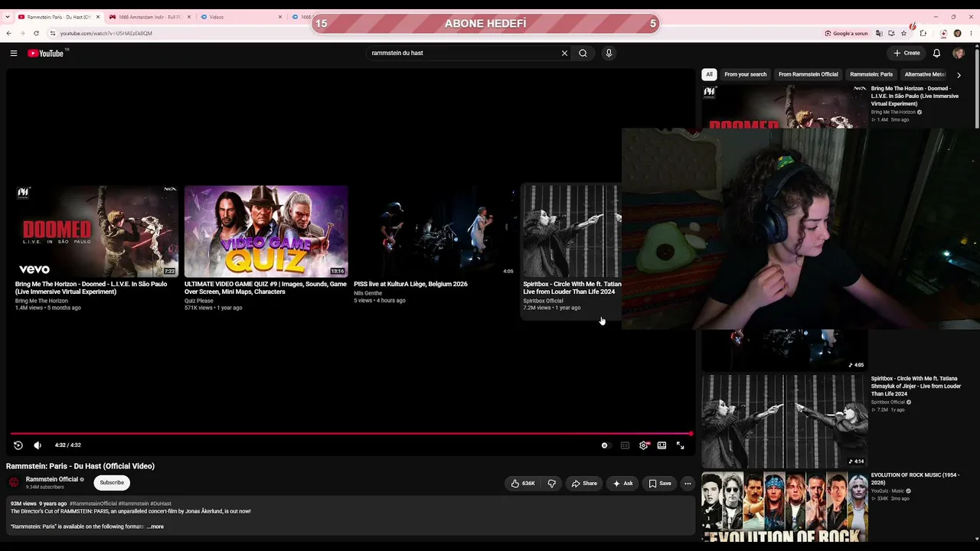Open the Chrome profile avatar
This screenshot has height=551, width=980.
click(x=957, y=34)
